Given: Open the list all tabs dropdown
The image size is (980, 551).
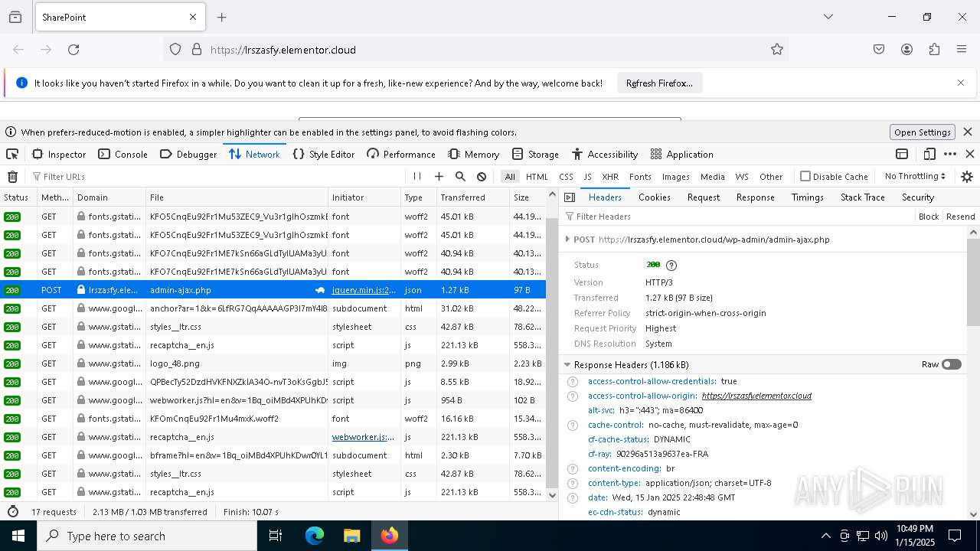Looking at the screenshot, I should click(x=828, y=17).
